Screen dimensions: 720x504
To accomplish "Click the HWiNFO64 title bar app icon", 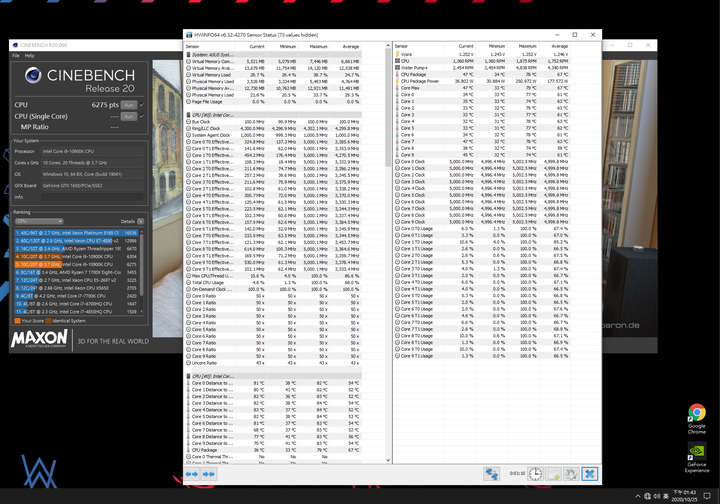I will [189, 35].
